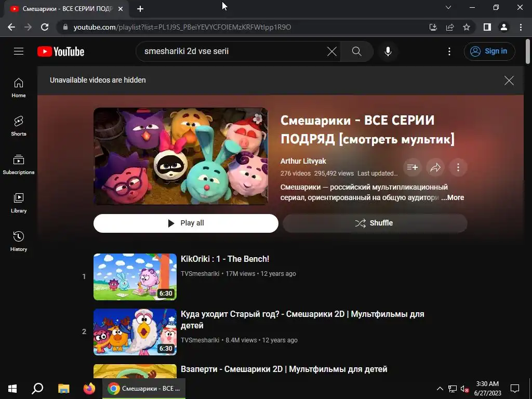
Task: Toggle the Chrome side panel icon
Action: 487,27
